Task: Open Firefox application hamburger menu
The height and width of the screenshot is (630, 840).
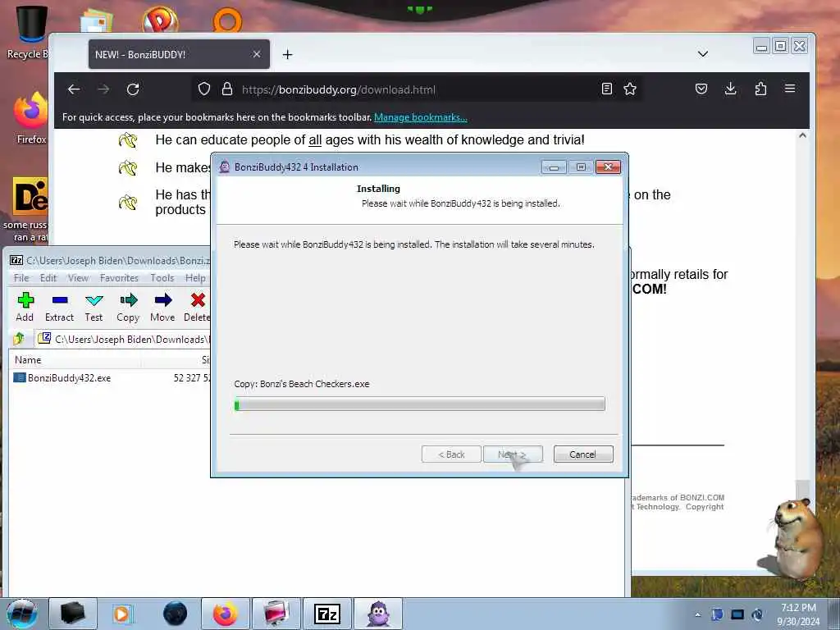Action: click(790, 89)
